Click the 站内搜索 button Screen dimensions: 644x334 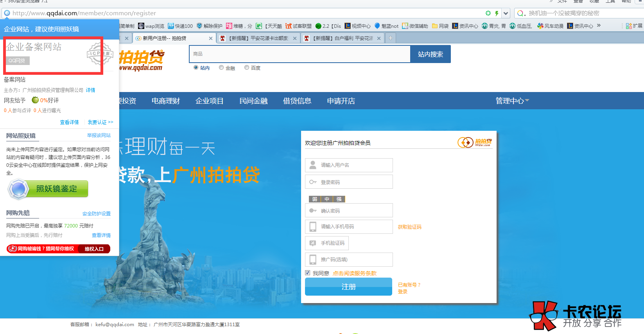coord(431,54)
